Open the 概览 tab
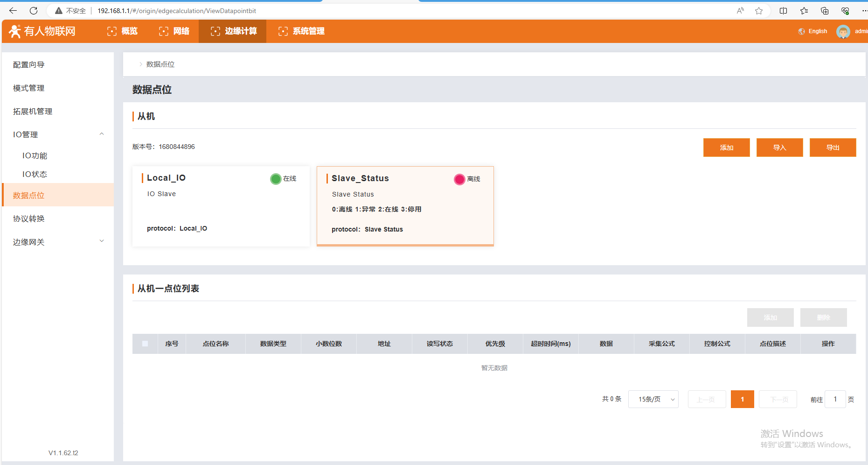The width and height of the screenshot is (868, 465). (123, 31)
